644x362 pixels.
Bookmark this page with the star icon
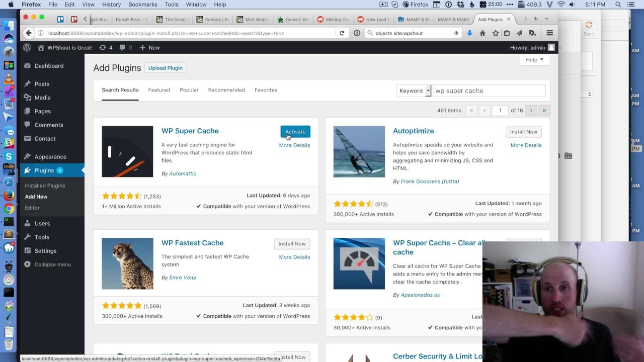pos(496,33)
